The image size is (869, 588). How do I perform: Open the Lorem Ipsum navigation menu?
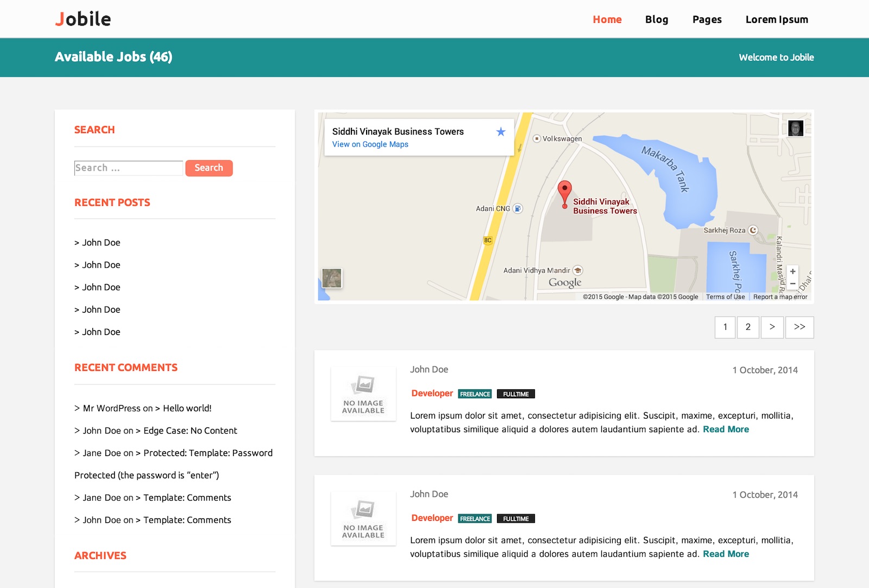click(777, 20)
